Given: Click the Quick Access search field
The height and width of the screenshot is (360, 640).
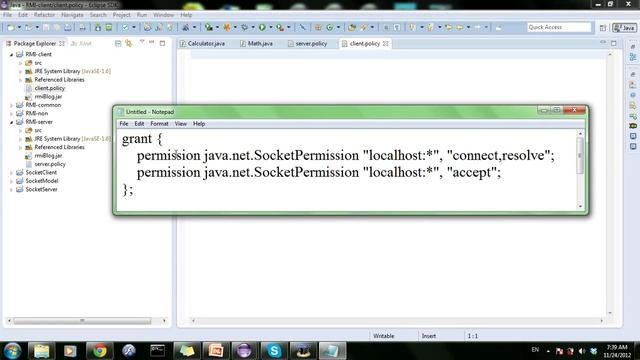Looking at the screenshot, I should tap(559, 27).
